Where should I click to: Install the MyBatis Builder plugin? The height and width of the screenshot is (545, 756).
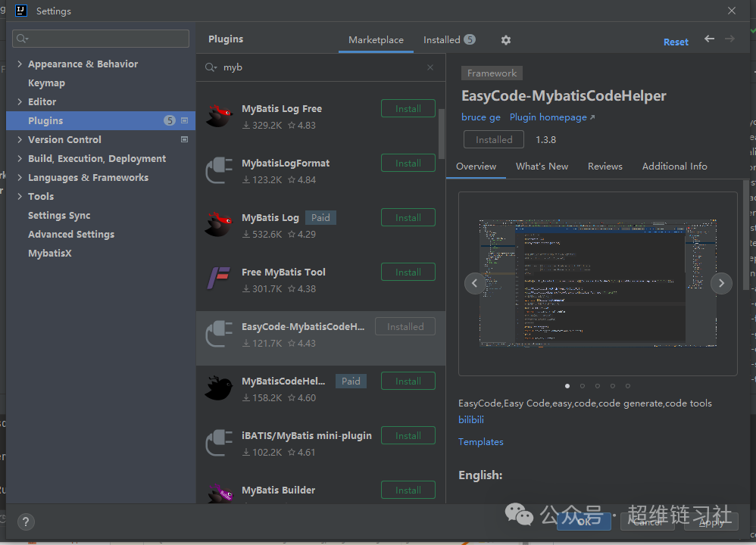pyautogui.click(x=408, y=490)
